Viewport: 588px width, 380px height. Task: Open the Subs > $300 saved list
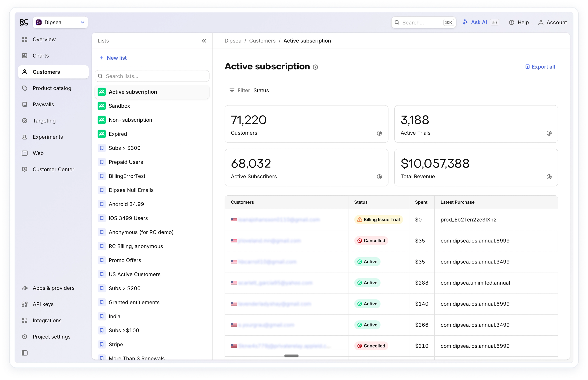click(x=124, y=148)
